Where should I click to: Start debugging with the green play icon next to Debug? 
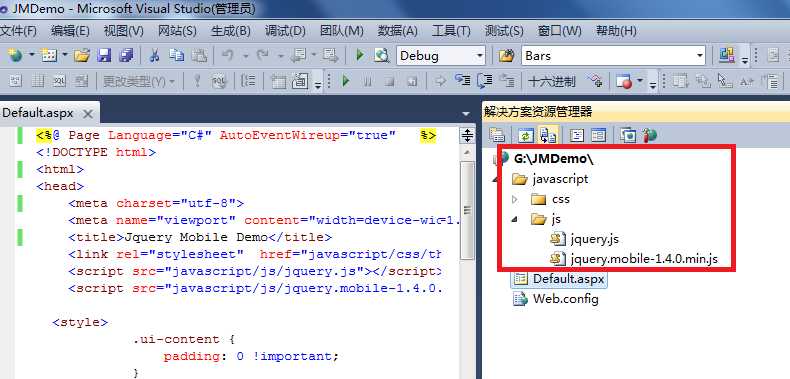coord(360,55)
